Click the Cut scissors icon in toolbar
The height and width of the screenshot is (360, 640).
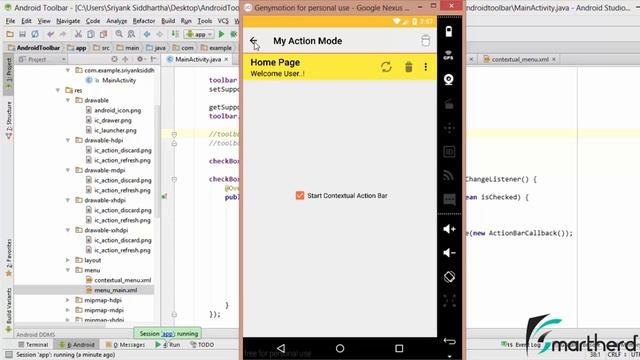[78, 34]
